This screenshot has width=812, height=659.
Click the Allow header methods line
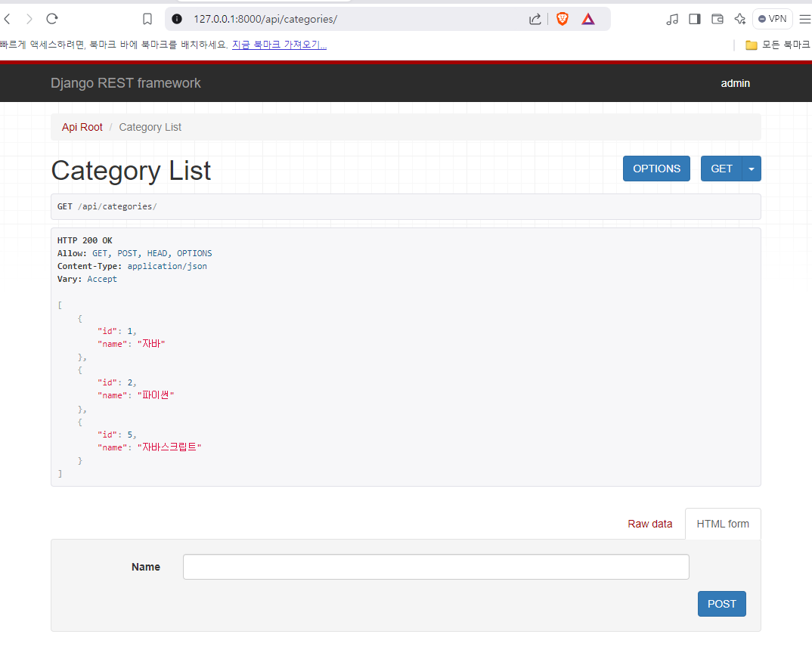point(135,254)
